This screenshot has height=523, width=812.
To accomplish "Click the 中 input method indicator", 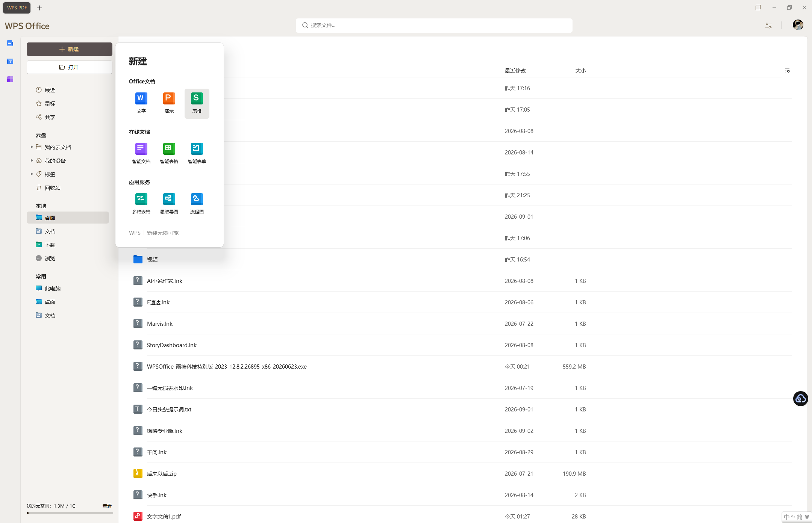I will tap(787, 517).
